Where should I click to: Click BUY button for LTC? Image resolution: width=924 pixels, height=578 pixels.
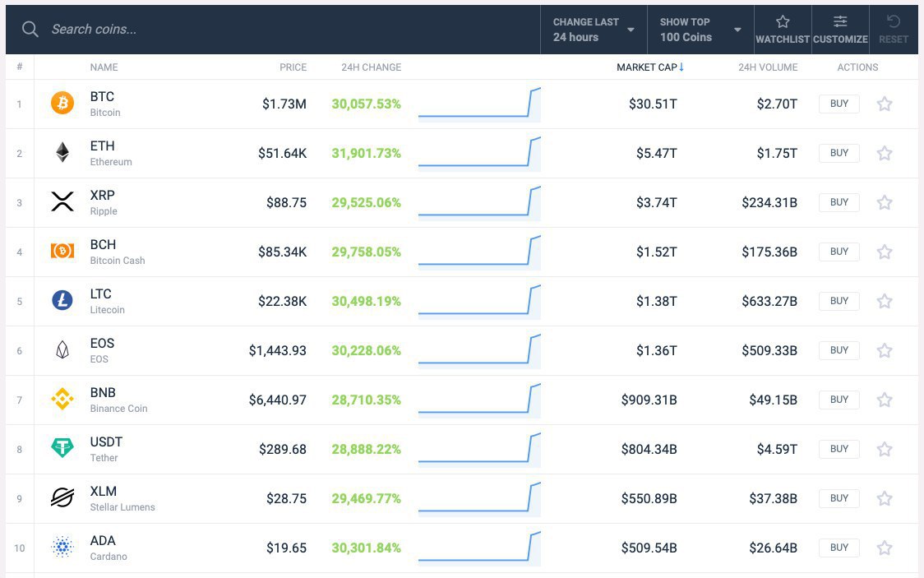point(839,301)
